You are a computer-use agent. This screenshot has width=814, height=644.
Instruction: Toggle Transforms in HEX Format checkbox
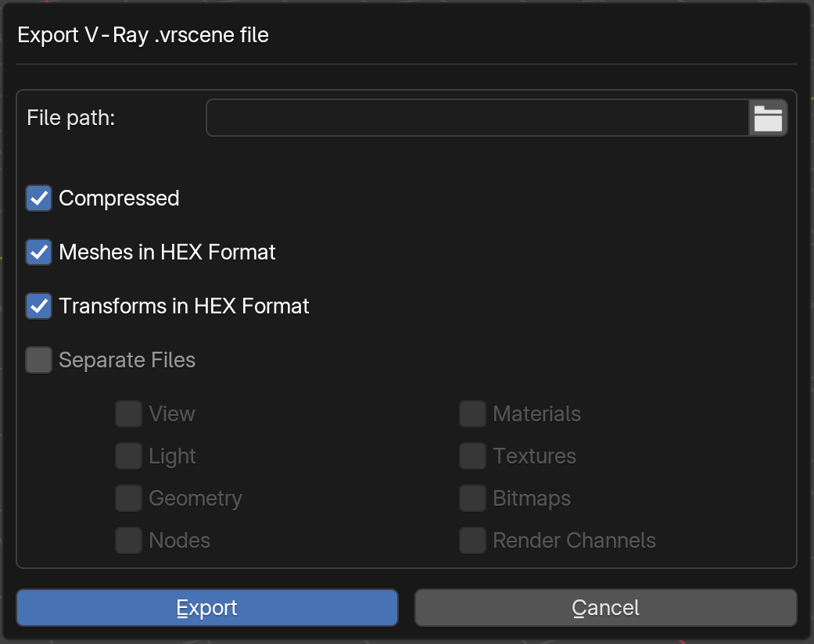(x=39, y=306)
